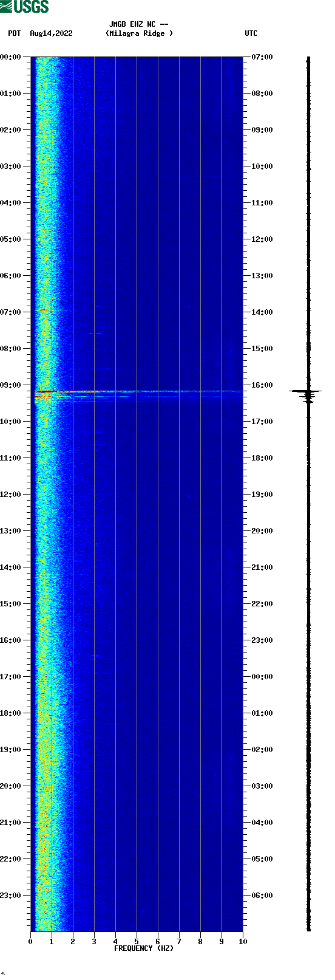Click frequency axis tick label 0

pos(30,942)
